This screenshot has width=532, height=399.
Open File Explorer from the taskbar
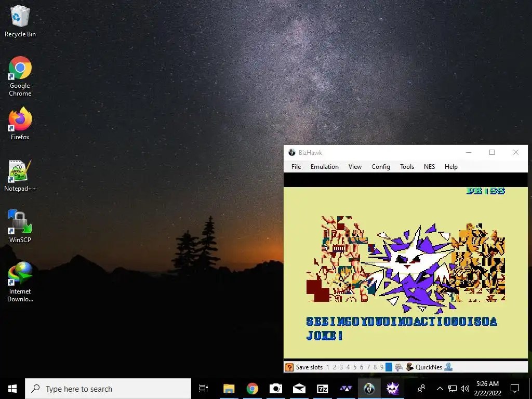point(229,389)
